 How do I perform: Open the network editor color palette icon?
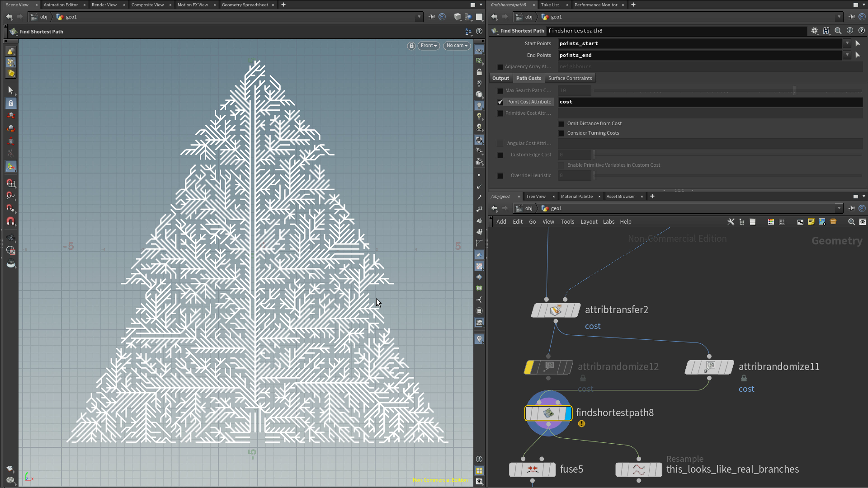coord(770,222)
